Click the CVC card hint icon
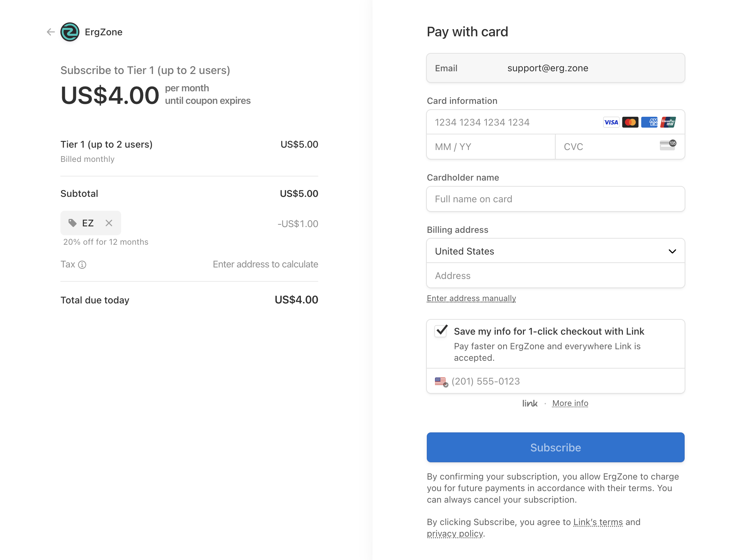The width and height of the screenshot is (743, 560). [x=668, y=145]
